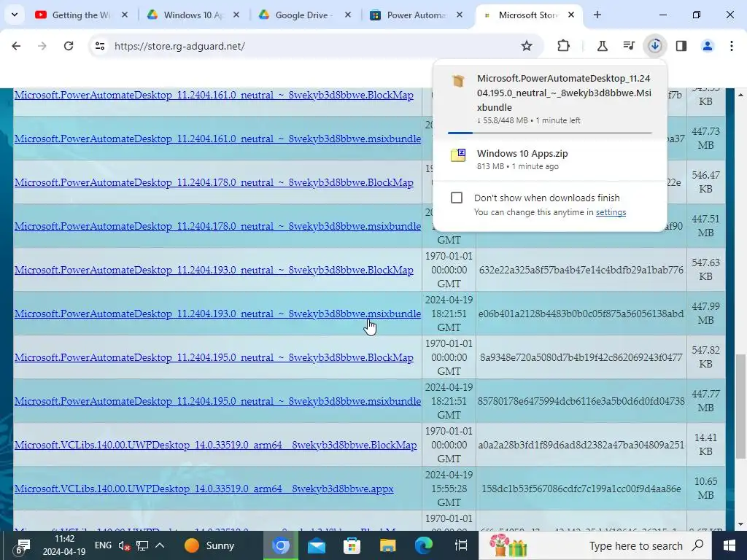The height and width of the screenshot is (560, 747).
Task: Switch to Google Drive tab
Action: coord(304,15)
